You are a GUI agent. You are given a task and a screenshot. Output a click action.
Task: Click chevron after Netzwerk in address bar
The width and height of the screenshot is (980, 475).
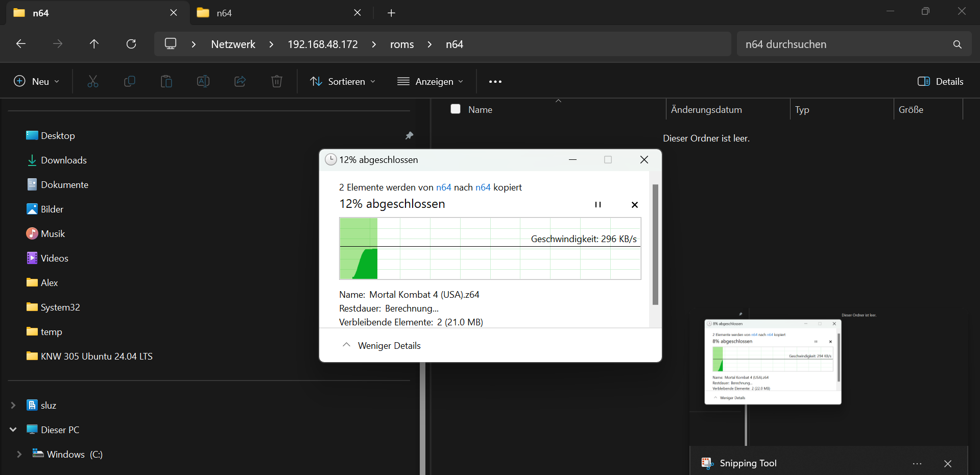271,44
